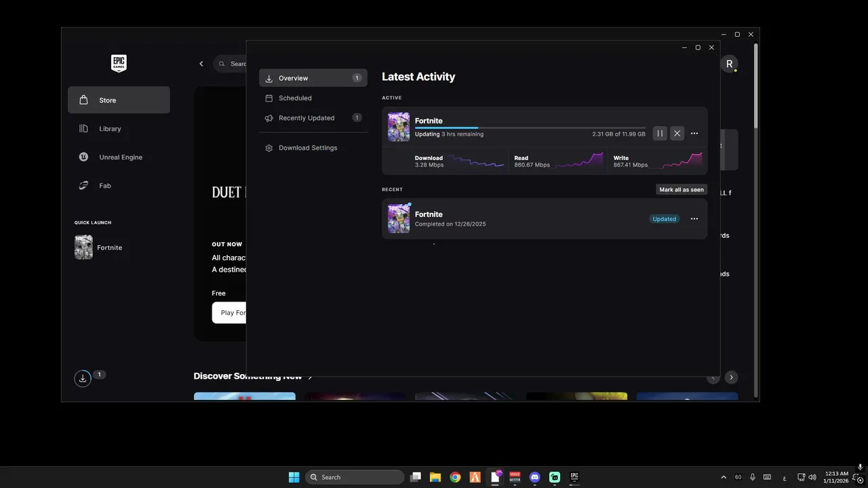Screen dimensions: 868x488
Task: Click Mark all as seen
Action: pos(682,190)
